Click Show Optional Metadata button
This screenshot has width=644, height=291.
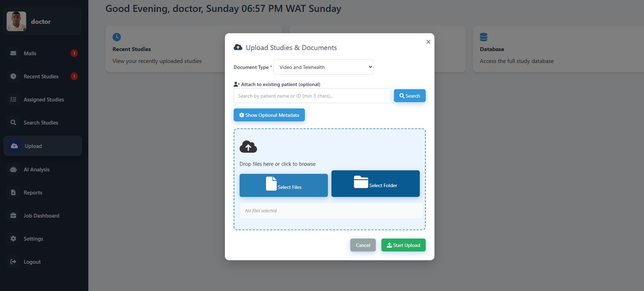(269, 115)
